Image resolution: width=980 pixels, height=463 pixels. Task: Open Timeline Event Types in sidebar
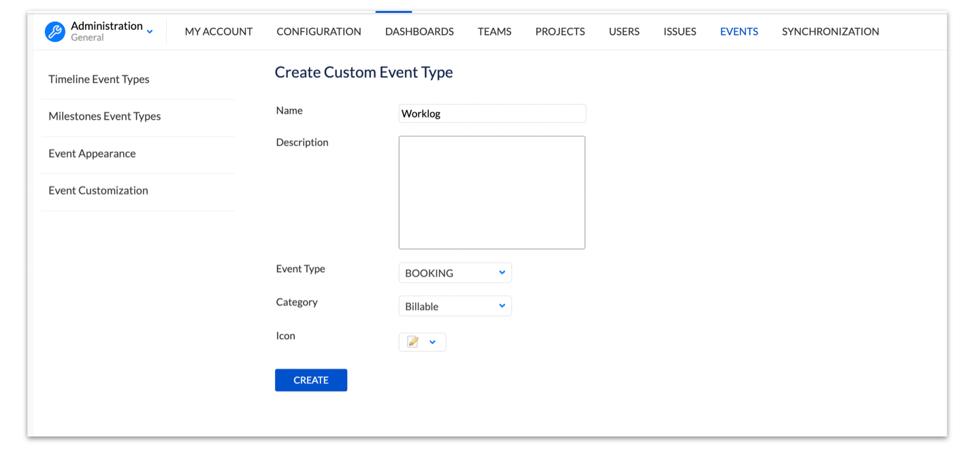[99, 79]
